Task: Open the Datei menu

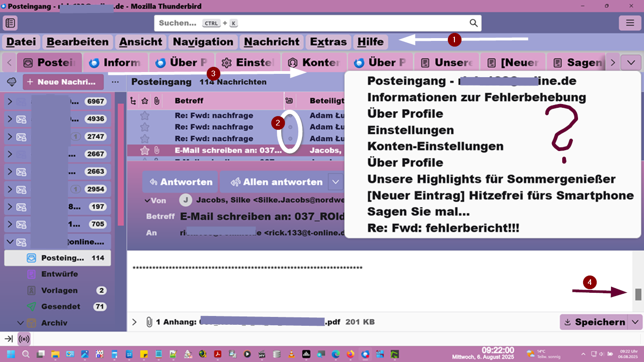Action: (x=21, y=42)
